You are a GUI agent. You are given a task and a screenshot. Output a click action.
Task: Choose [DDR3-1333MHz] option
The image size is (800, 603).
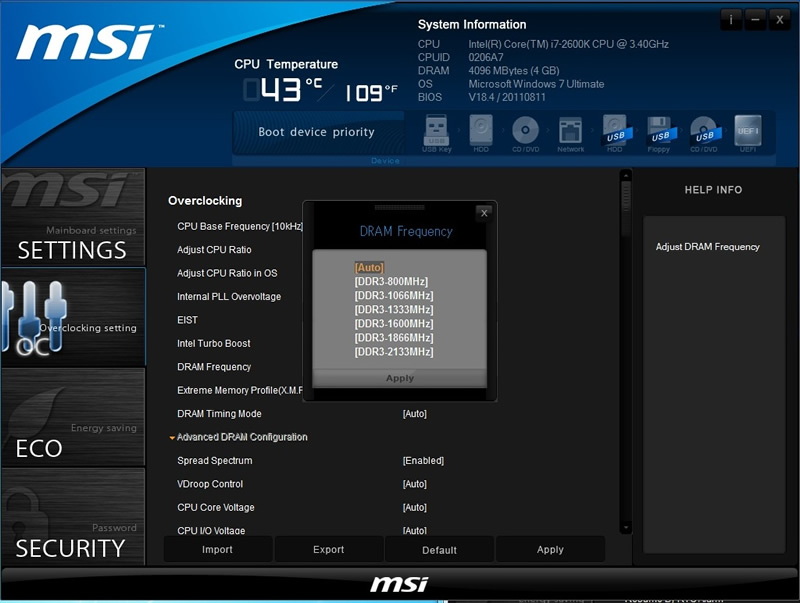(x=394, y=310)
